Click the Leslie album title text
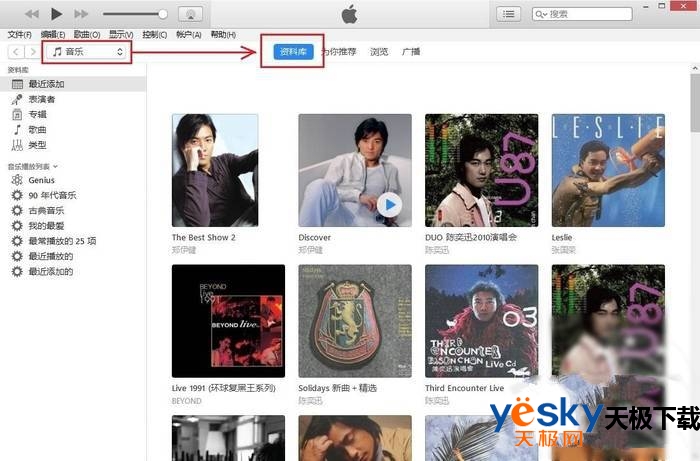The height and width of the screenshot is (461, 700). point(562,237)
